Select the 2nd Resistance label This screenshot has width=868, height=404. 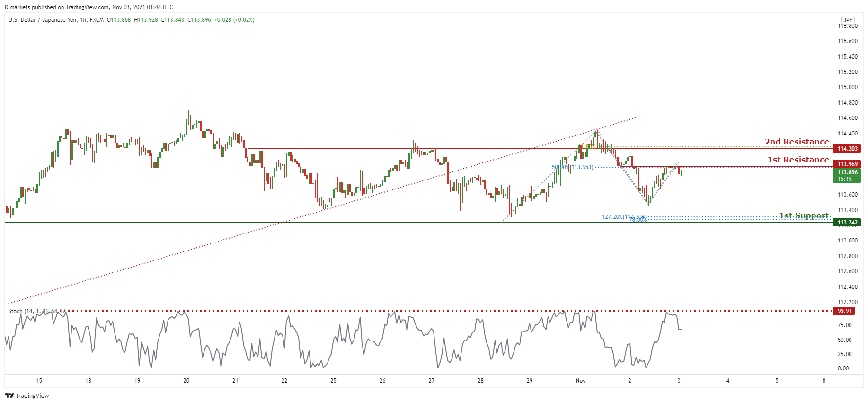[x=797, y=142]
